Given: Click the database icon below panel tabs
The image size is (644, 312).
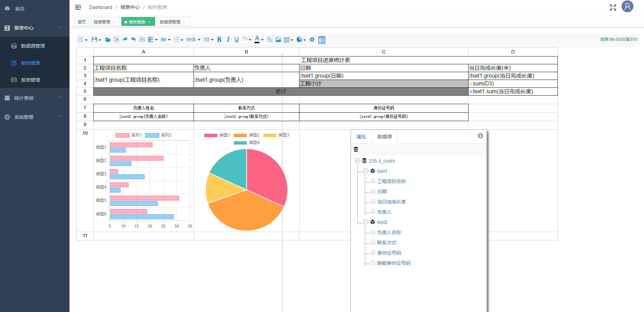Looking at the screenshot, I should click(x=356, y=149).
